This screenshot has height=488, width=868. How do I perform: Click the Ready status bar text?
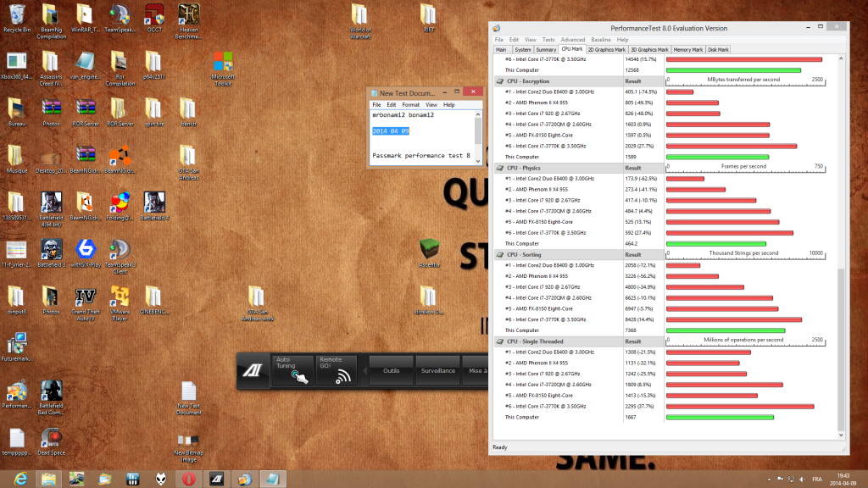[x=500, y=447]
